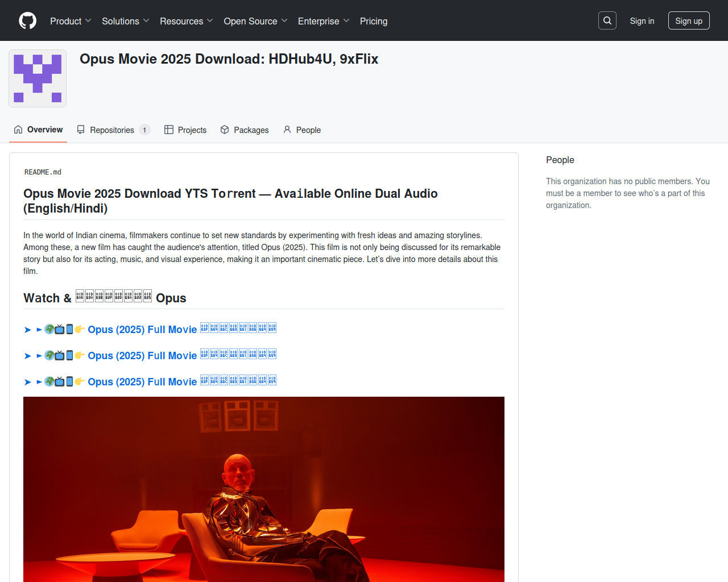Image resolution: width=728 pixels, height=582 pixels.
Task: Click the README heading 'Opus Movie 2025 Download YTS Torrent'
Action: pos(230,201)
